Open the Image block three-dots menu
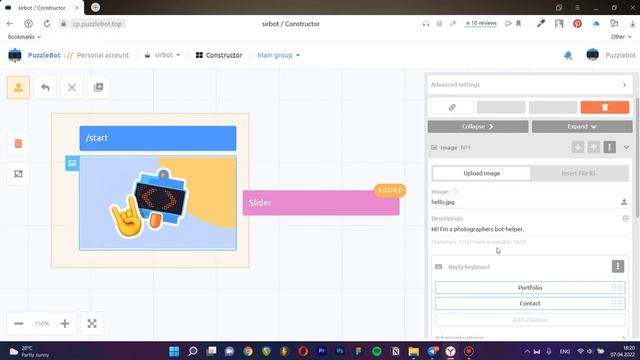 (609, 147)
